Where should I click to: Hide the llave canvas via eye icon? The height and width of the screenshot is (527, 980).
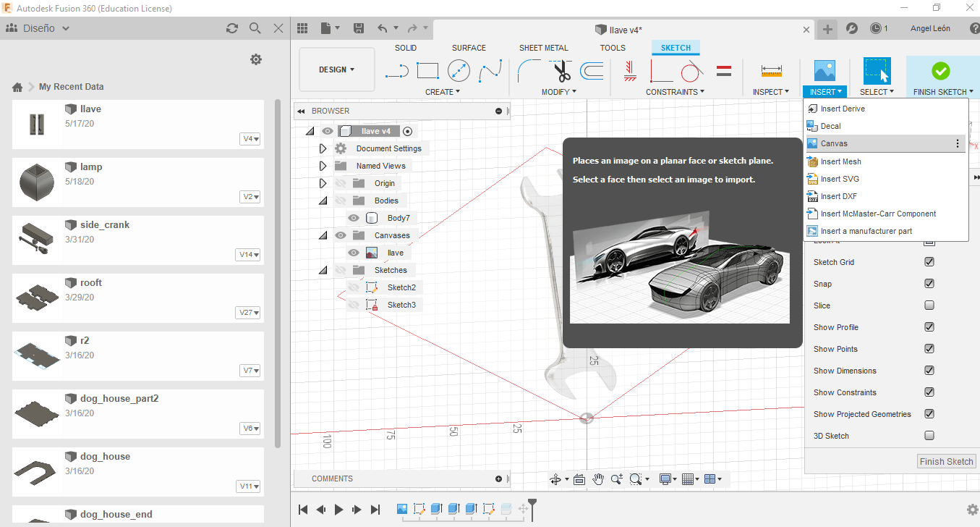(354, 253)
